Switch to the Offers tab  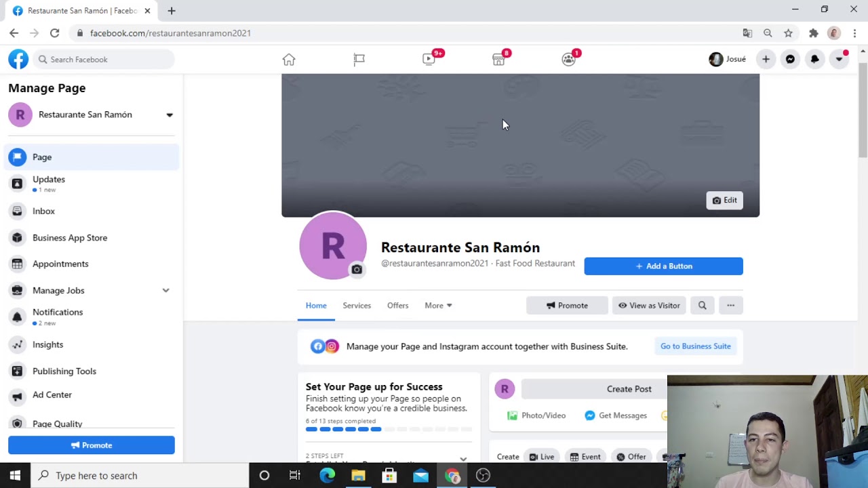click(x=398, y=306)
